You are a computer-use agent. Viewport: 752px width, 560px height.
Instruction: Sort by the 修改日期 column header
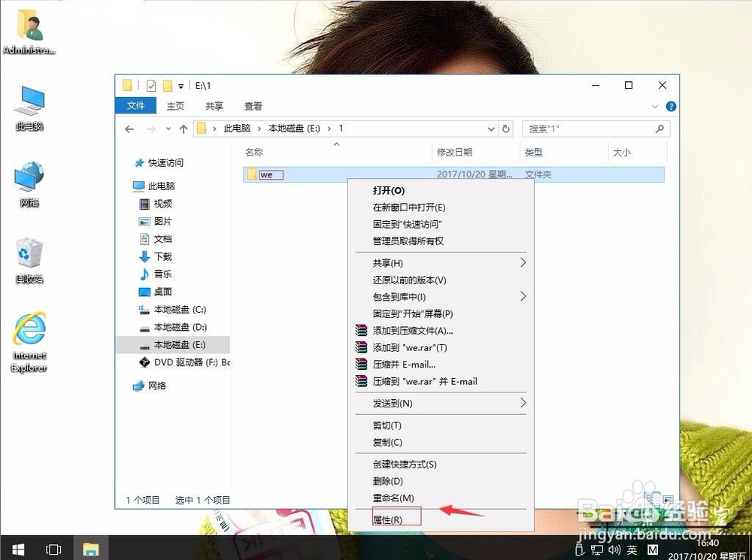[x=476, y=152]
